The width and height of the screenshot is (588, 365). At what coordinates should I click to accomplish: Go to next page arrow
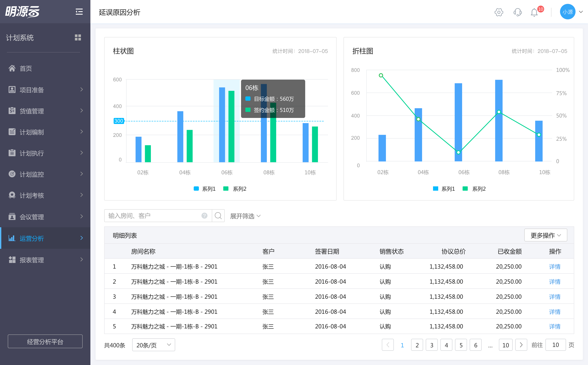pos(521,345)
